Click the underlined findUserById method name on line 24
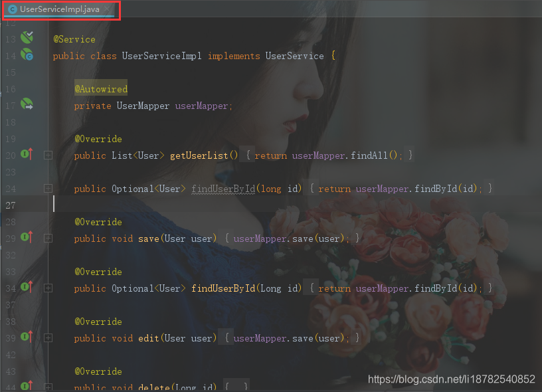The image size is (542, 392). 223,189
